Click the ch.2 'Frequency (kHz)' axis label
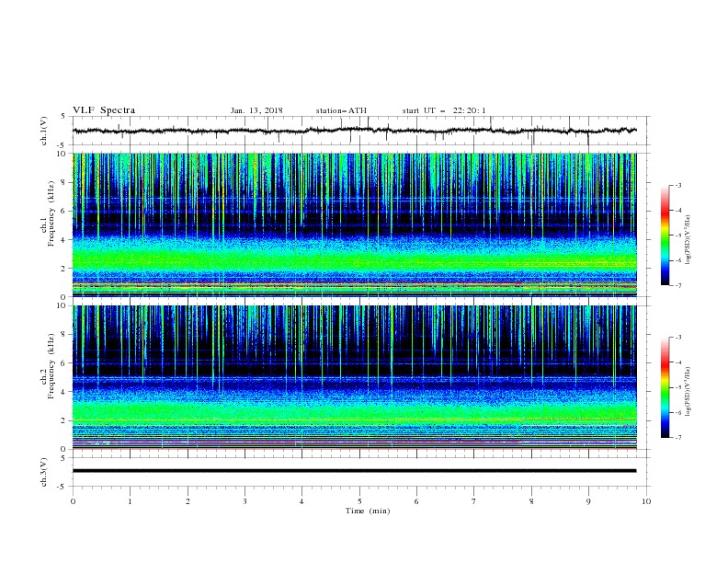This screenshot has height=563, width=728. 51,365
